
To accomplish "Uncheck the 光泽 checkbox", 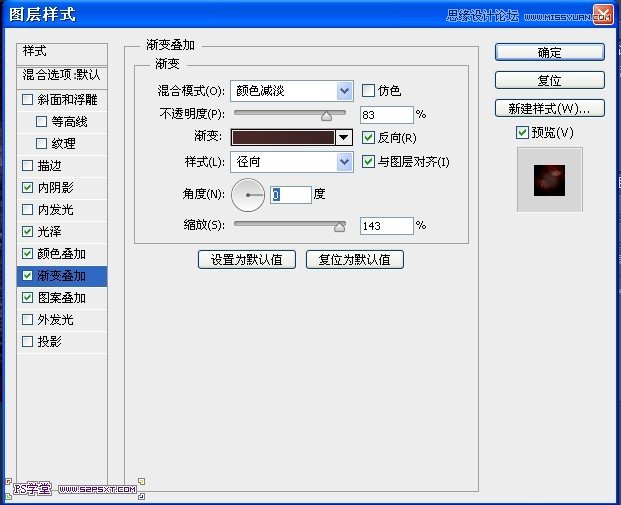I will [x=27, y=231].
